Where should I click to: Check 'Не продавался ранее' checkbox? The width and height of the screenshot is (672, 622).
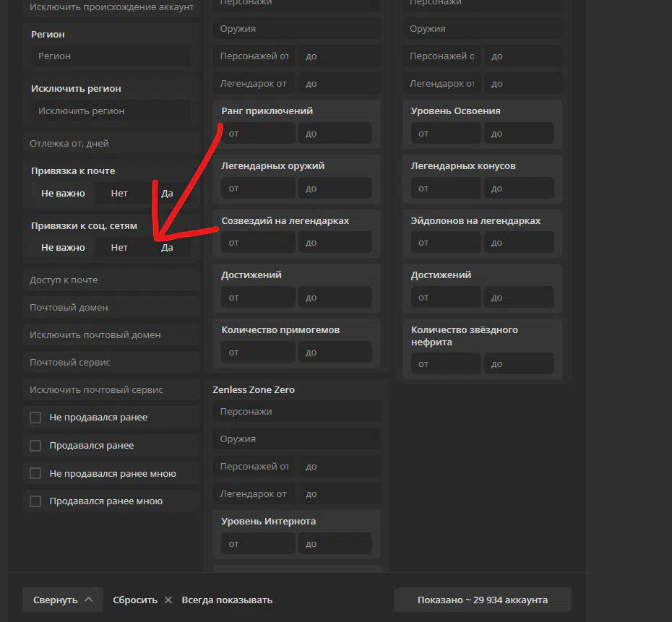[35, 418]
